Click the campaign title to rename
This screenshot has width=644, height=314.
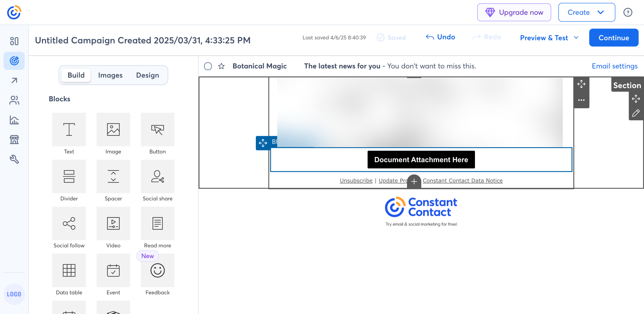click(143, 40)
